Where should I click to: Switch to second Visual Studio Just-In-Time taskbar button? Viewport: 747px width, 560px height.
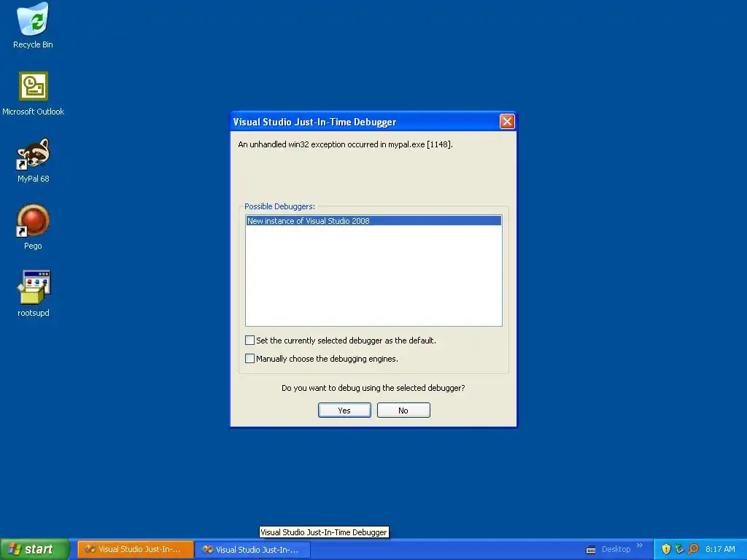tap(252, 550)
